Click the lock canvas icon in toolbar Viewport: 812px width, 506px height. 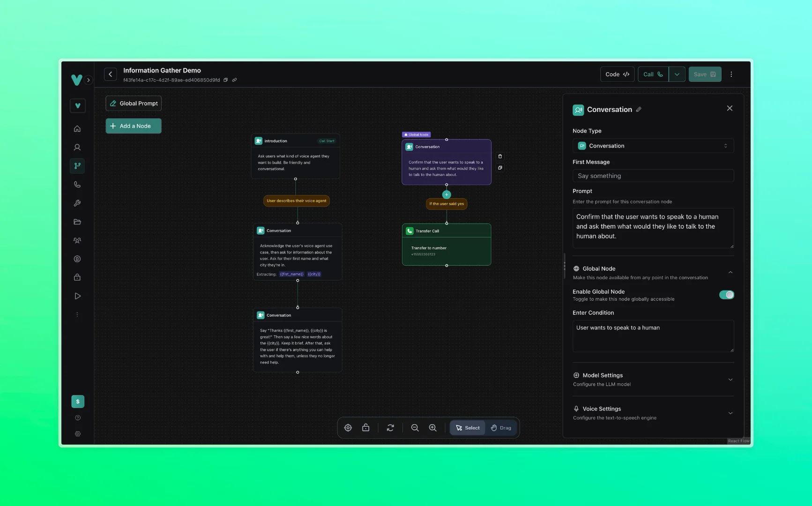click(x=366, y=428)
